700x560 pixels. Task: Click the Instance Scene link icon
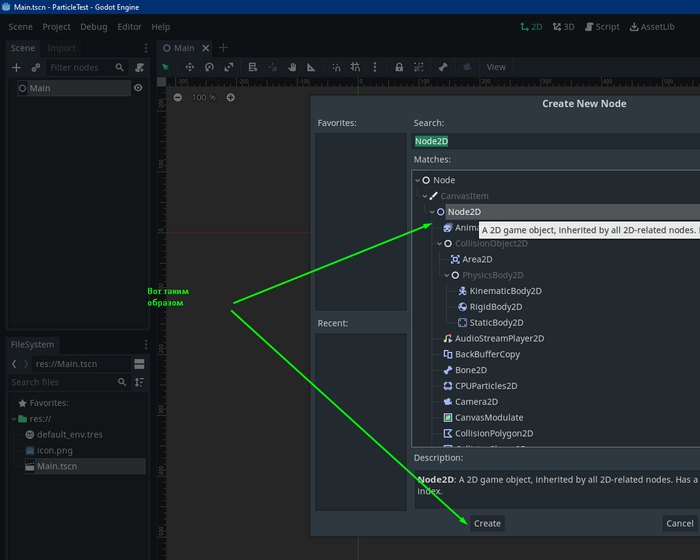(x=36, y=68)
